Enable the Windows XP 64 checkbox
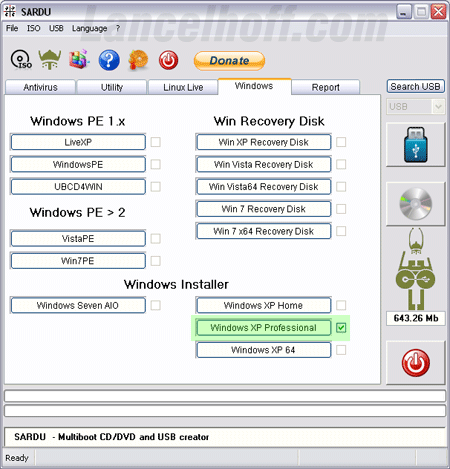 click(341, 350)
